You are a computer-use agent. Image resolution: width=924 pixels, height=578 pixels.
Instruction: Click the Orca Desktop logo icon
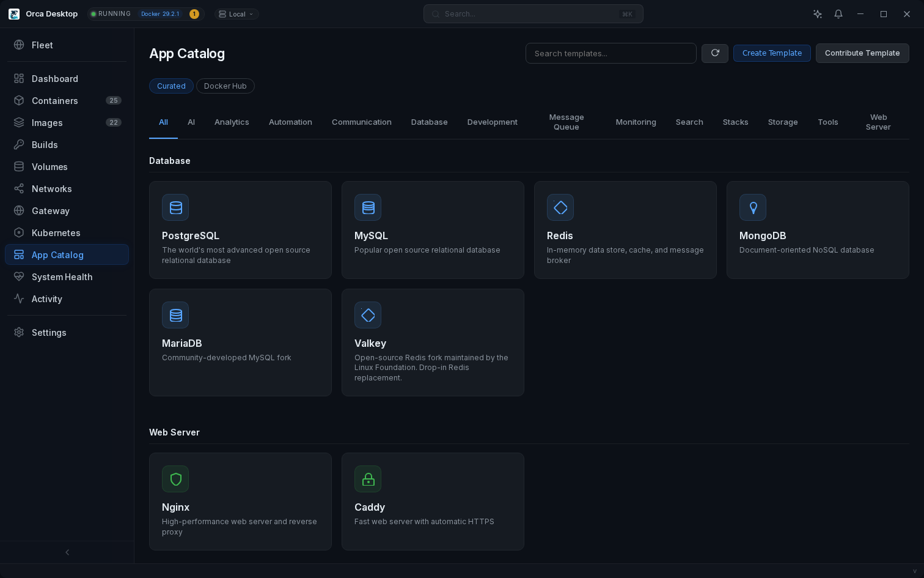click(x=14, y=14)
